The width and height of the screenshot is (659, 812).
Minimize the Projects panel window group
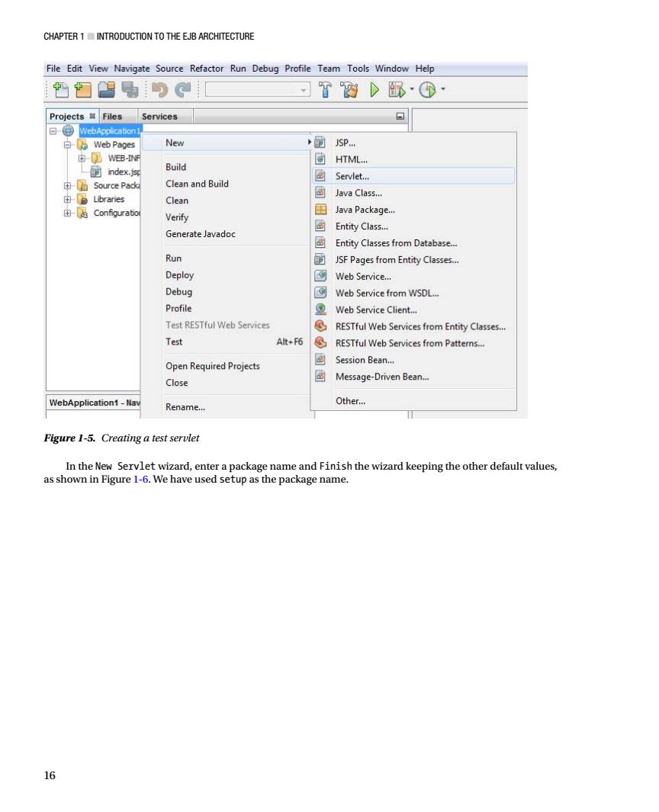[x=400, y=117]
